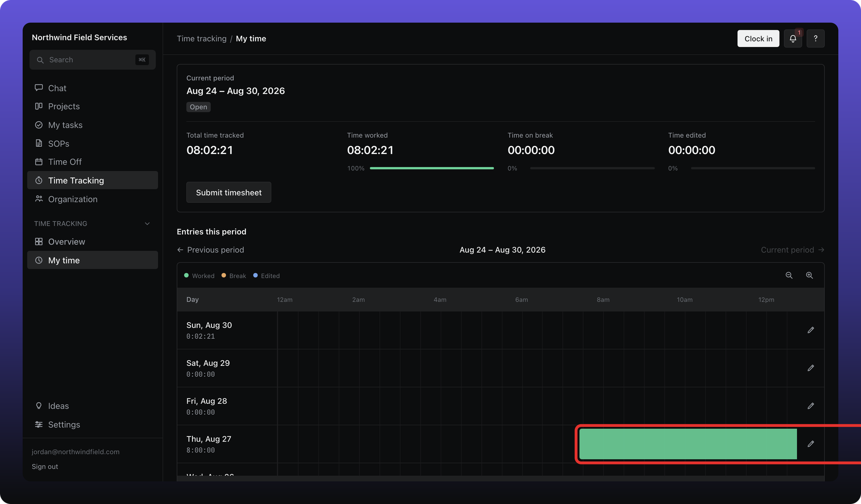The width and height of the screenshot is (861, 504).
Task: Select the green worked block on Thu, Aug 27
Action: pyautogui.click(x=688, y=444)
